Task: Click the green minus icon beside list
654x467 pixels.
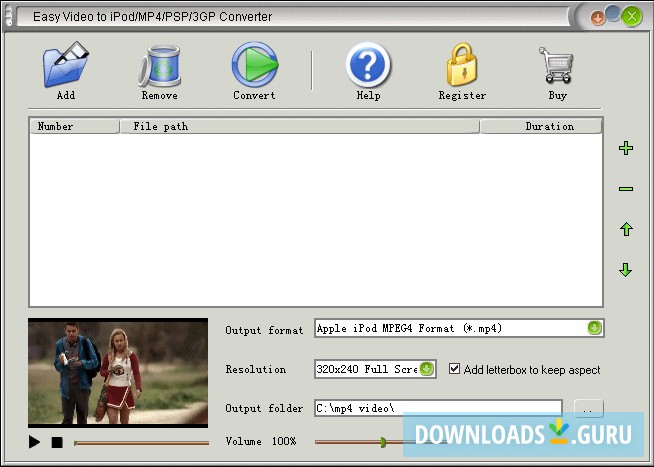Action: click(626, 189)
